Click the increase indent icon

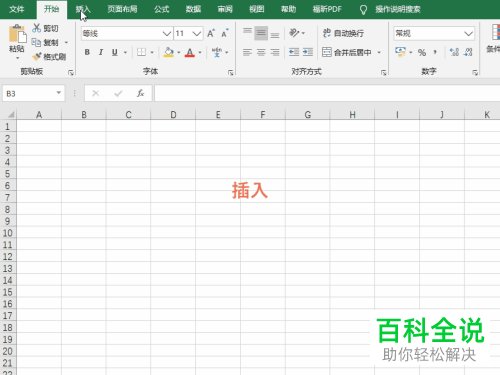tap(308, 52)
